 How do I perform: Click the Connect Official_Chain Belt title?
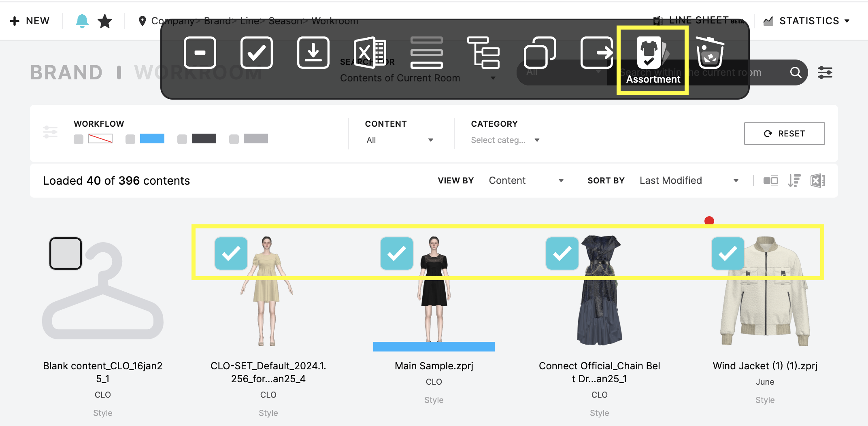coord(600,372)
